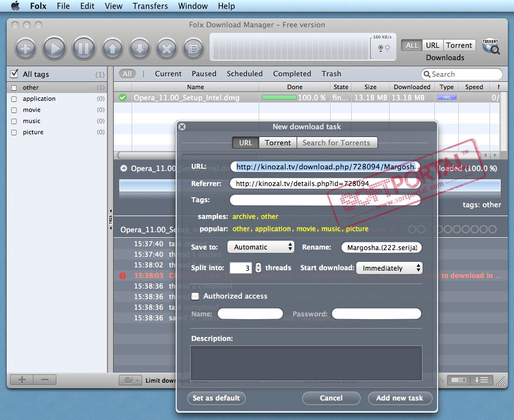
Task: Check the 'picture' tag checkbox
Action: click(x=14, y=133)
